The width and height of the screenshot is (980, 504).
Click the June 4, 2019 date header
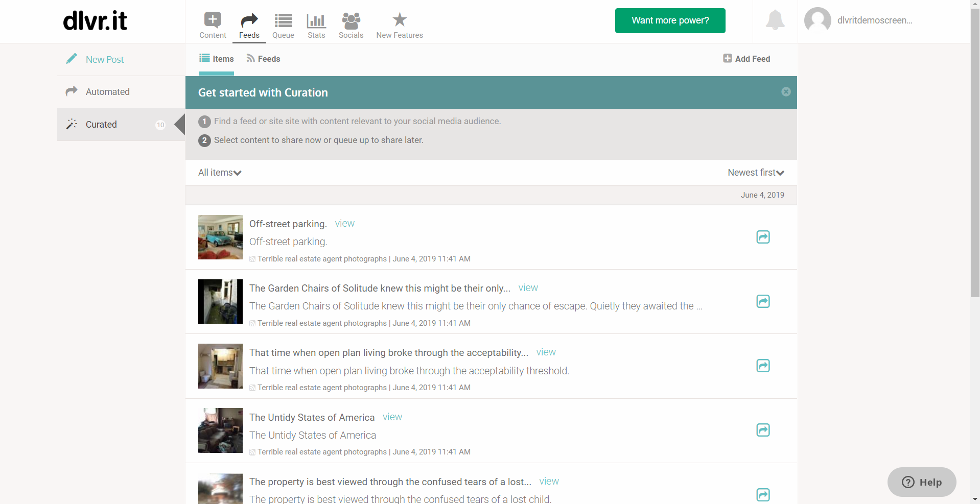(762, 195)
